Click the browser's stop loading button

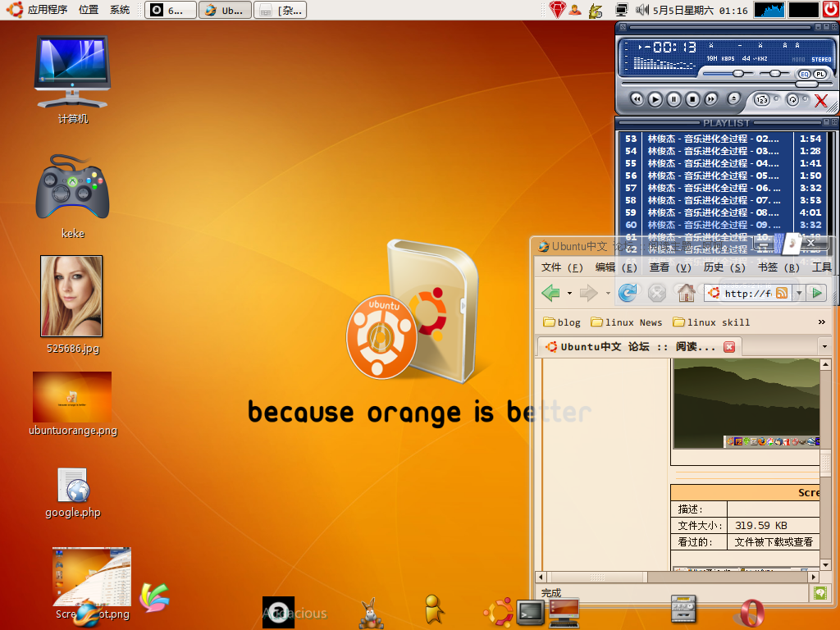pyautogui.click(x=657, y=293)
